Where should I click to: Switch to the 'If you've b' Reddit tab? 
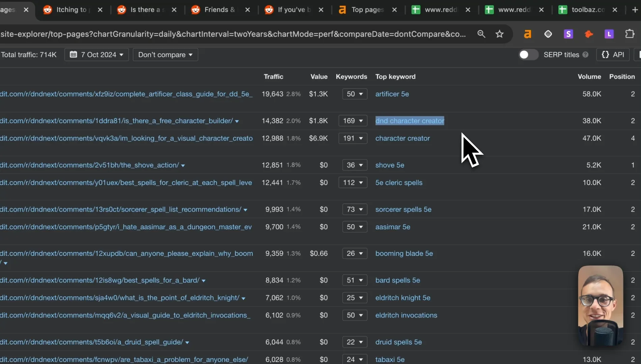[294, 10]
